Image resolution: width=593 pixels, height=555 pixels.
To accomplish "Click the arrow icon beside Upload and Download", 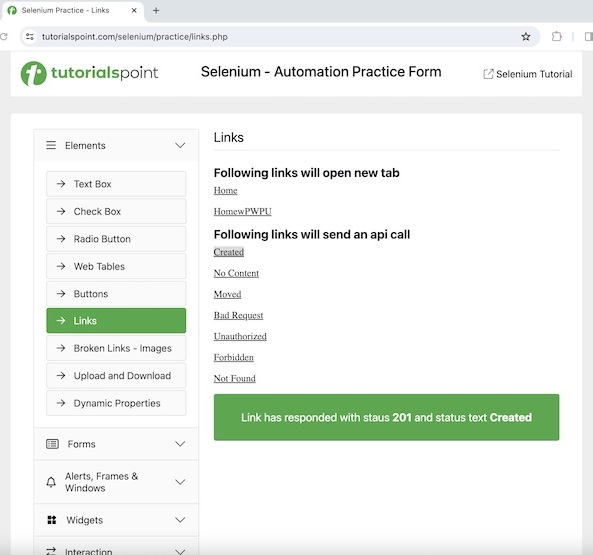I will coord(61,375).
